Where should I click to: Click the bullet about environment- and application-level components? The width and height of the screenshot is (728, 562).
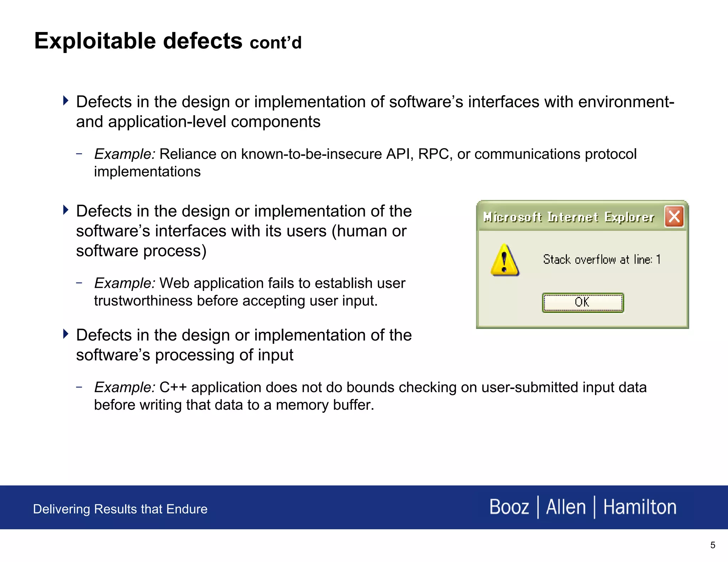pos(375,112)
